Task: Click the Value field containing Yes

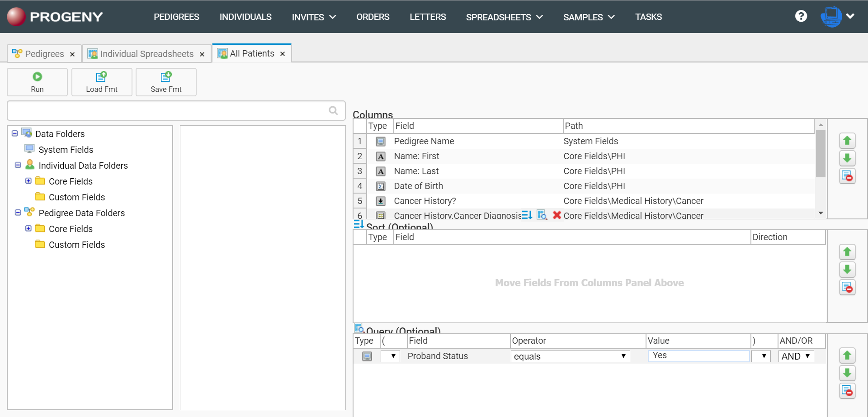Action: 698,356
